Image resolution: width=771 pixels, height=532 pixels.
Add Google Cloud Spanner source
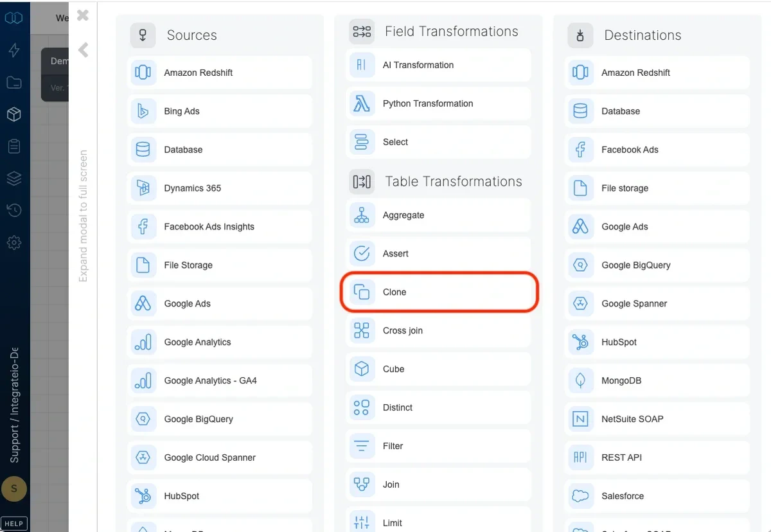220,457
